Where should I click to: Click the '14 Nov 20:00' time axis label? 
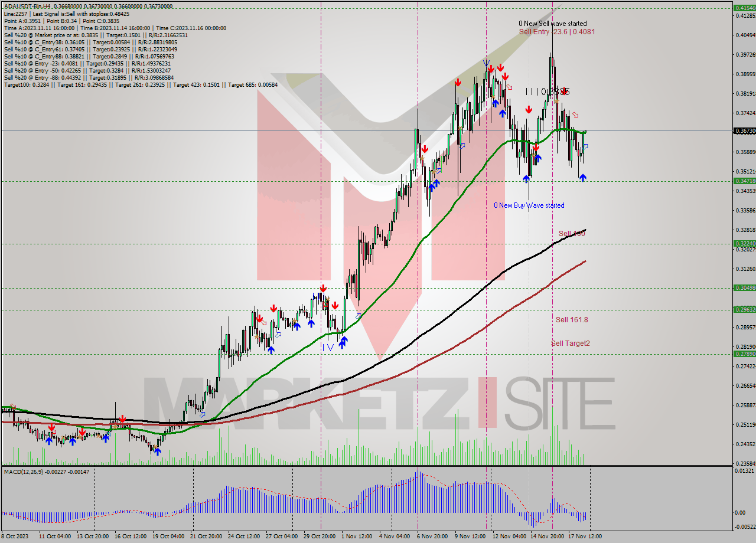[x=546, y=537]
